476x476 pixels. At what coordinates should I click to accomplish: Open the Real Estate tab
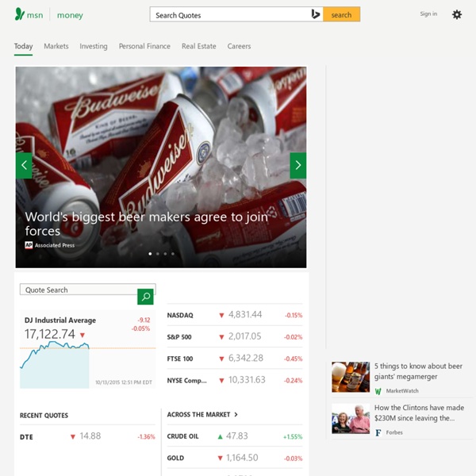(x=199, y=46)
